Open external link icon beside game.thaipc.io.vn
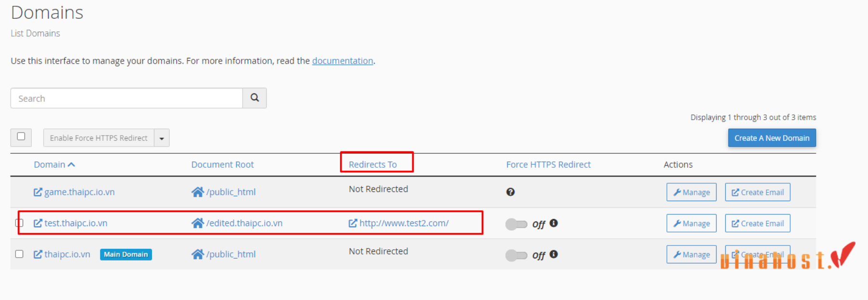 click(38, 192)
